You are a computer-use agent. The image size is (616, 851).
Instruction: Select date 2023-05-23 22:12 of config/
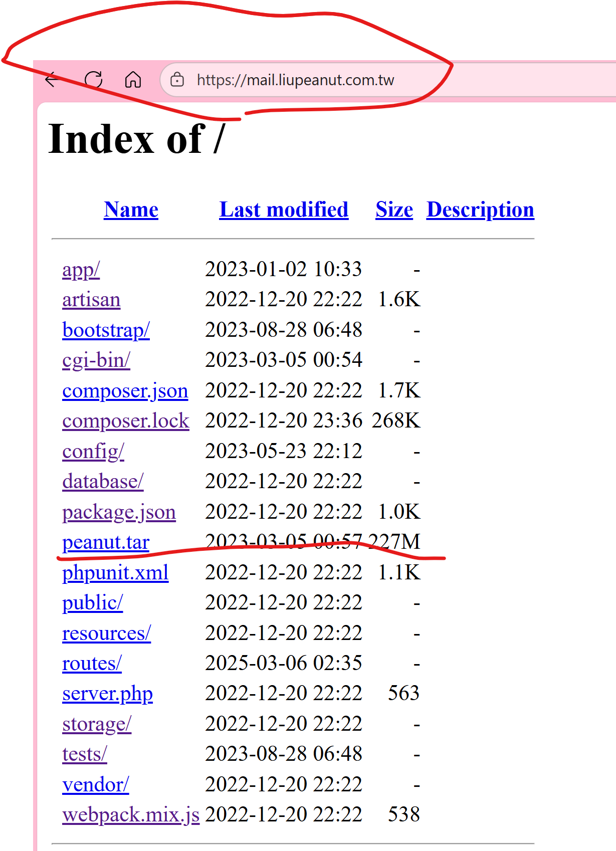coord(284,451)
